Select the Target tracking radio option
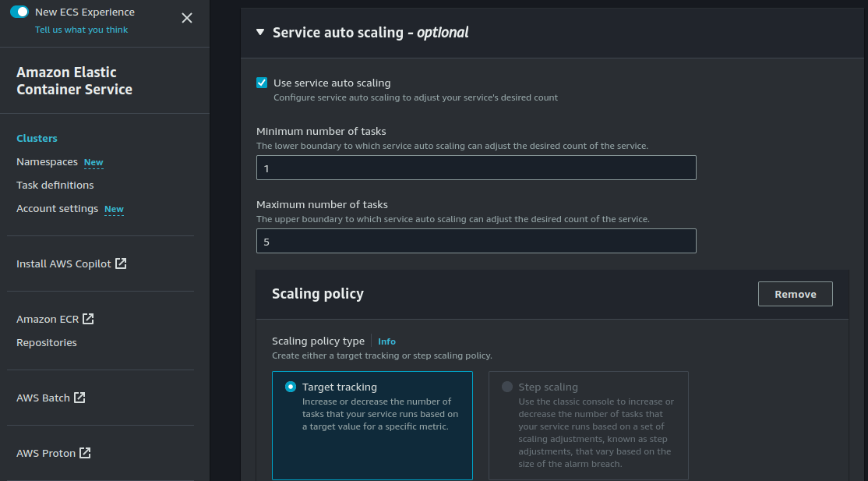This screenshot has height=481, width=868. point(291,387)
